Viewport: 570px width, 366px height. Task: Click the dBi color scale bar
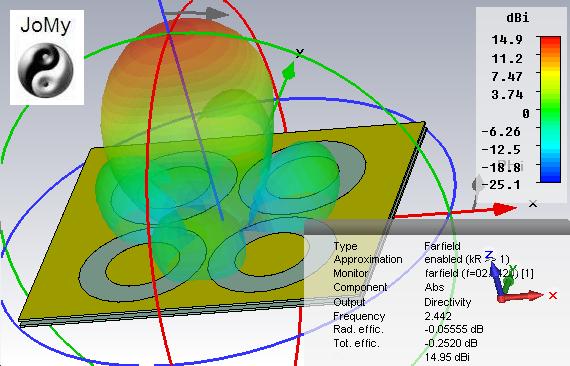(550, 109)
